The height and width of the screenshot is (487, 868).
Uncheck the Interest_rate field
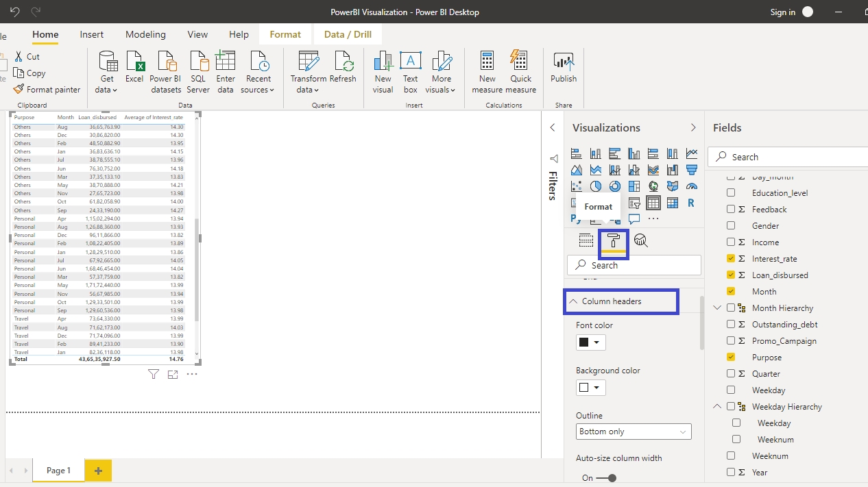[x=731, y=259]
